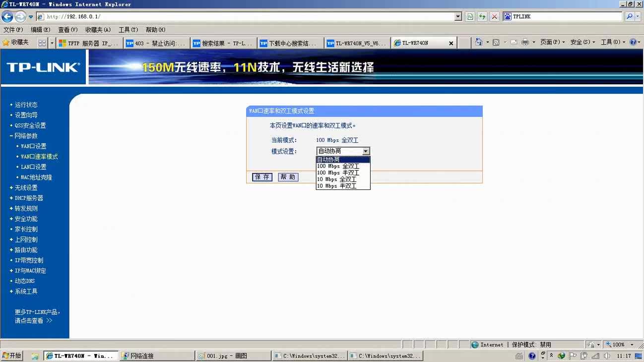The image size is (644, 362).
Task: Open the address bar history dropdown arrow
Action: [x=458, y=16]
